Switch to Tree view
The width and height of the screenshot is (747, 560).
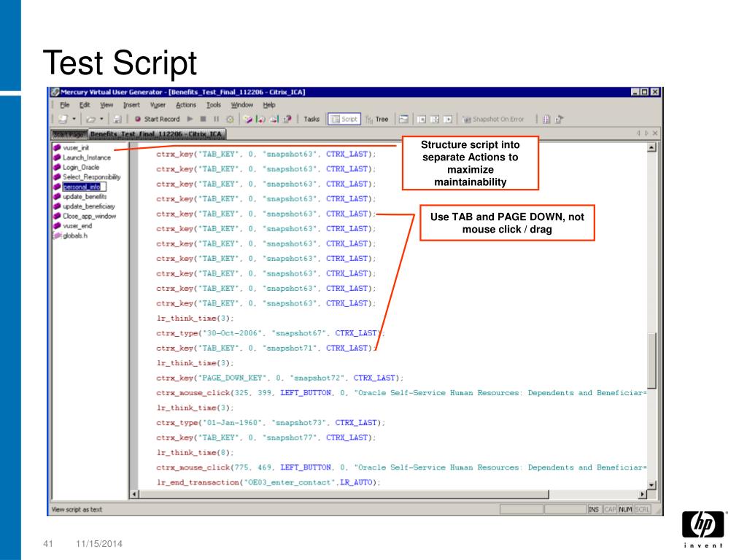377,119
